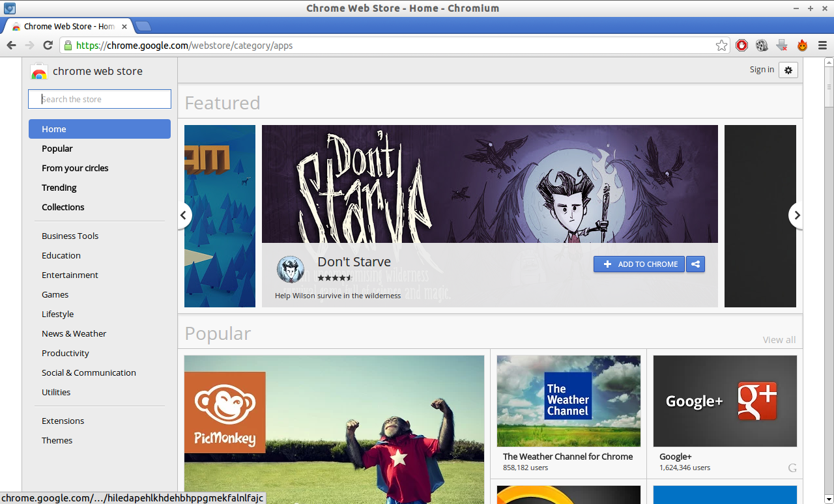Image resolution: width=834 pixels, height=504 pixels.
Task: Click the Don't Starve star rating
Action: [x=335, y=278]
